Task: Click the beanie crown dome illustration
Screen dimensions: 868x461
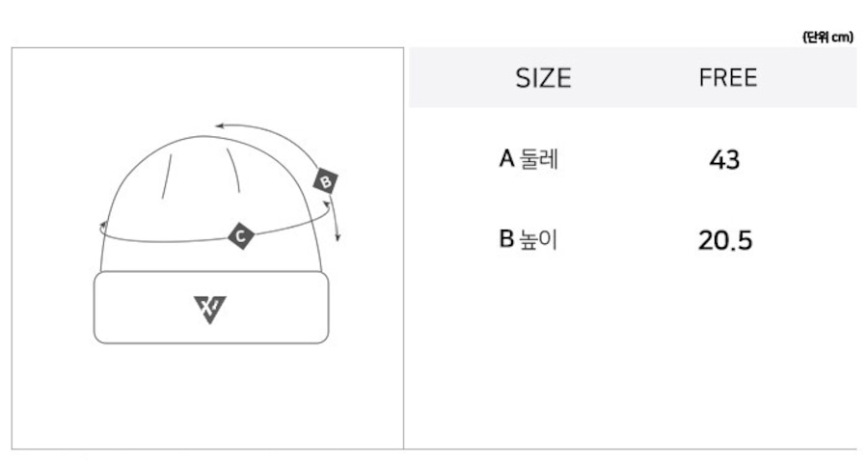Action: [211, 203]
